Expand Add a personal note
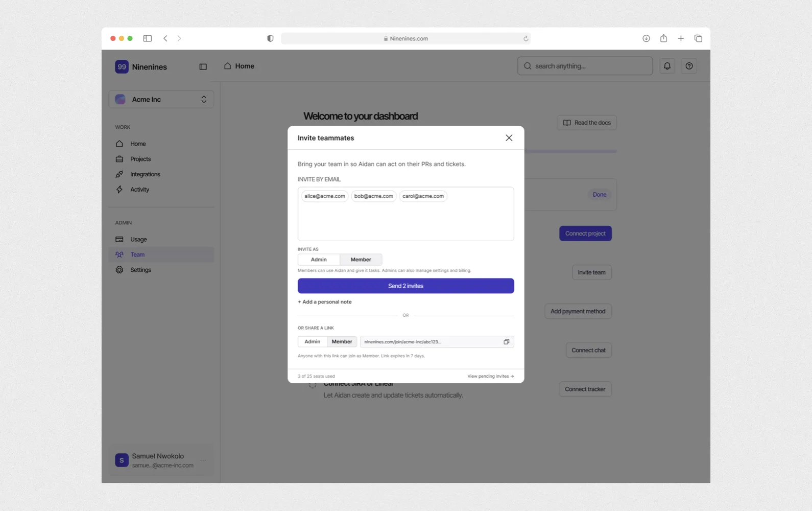This screenshot has height=511, width=812. click(x=325, y=302)
